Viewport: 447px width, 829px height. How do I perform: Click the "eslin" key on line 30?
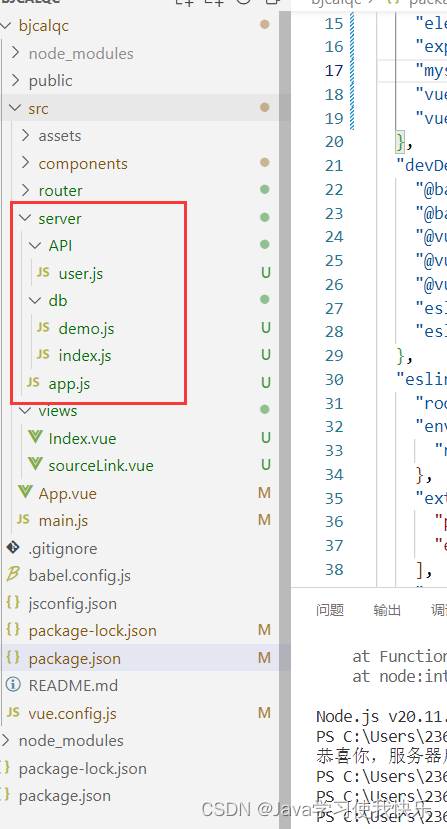pyautogui.click(x=422, y=379)
